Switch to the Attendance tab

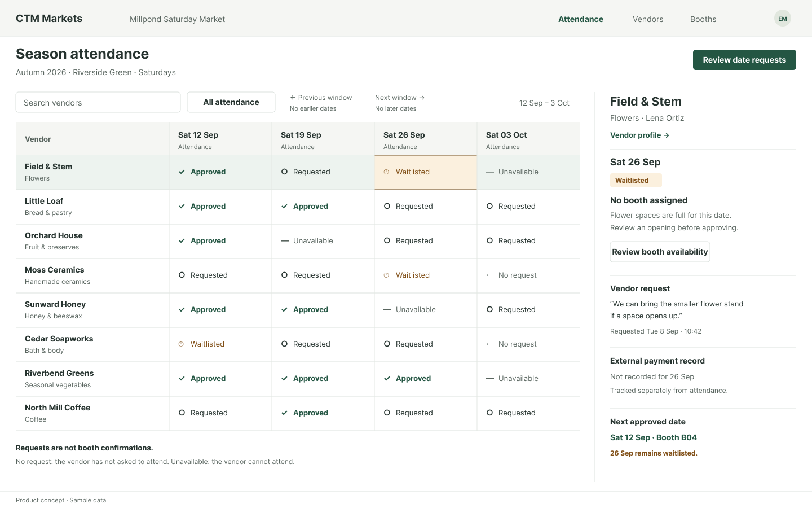tap(581, 19)
